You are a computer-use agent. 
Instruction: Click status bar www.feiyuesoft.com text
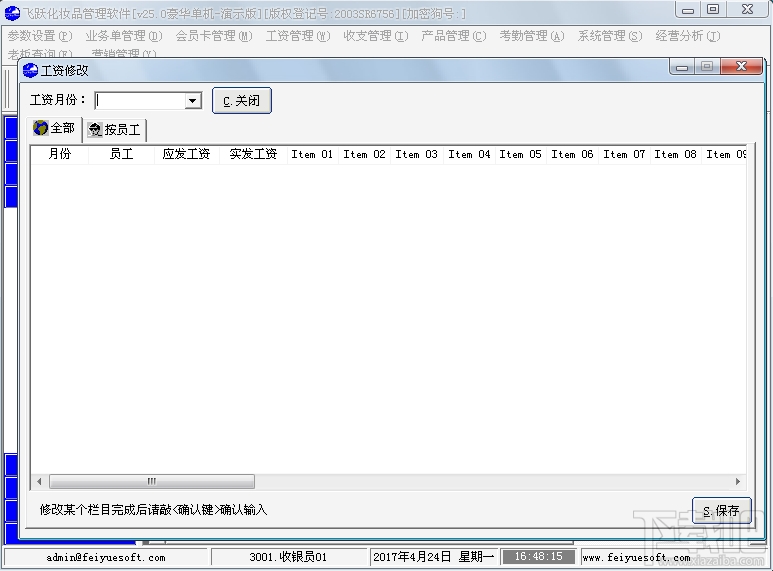(636, 558)
